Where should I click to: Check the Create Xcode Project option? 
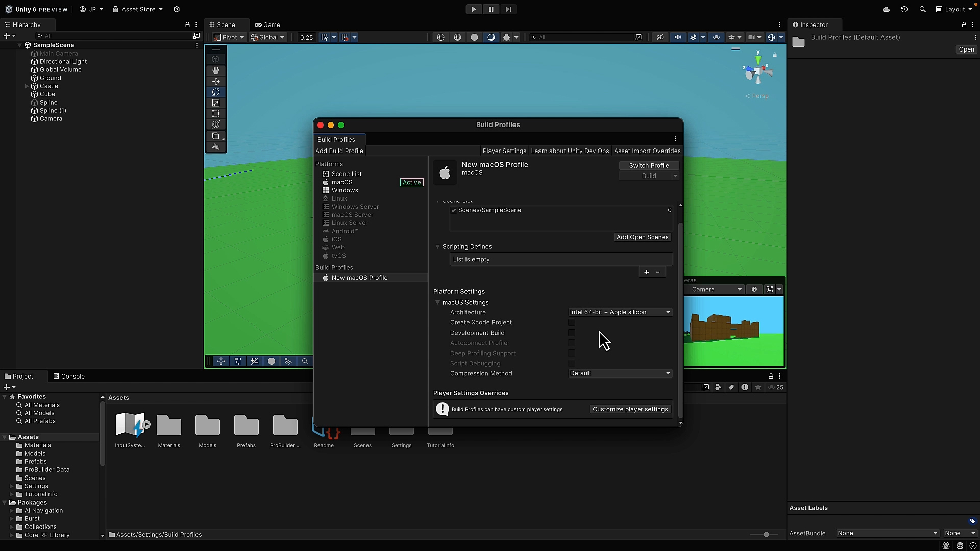(x=572, y=322)
